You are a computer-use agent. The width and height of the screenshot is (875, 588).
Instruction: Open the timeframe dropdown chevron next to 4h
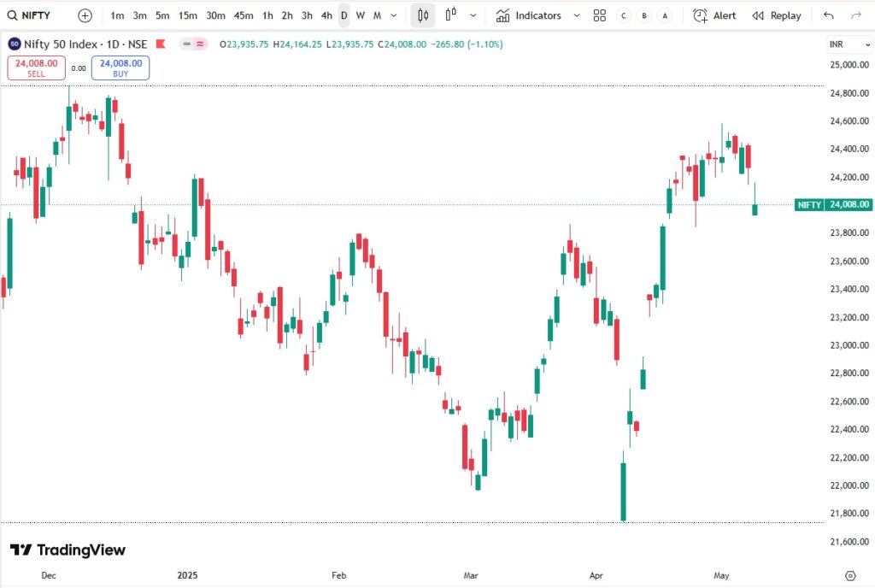tap(393, 15)
